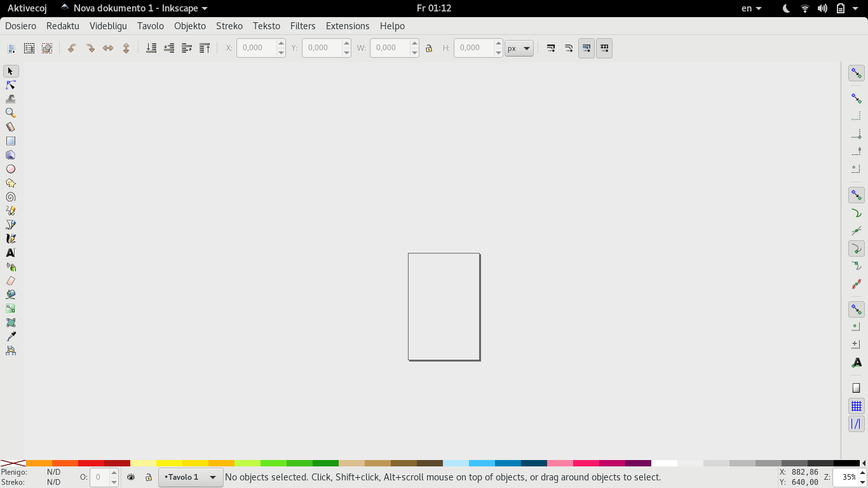Select the Pencil freehand tool
This screenshot has width=868, height=488.
point(11,211)
